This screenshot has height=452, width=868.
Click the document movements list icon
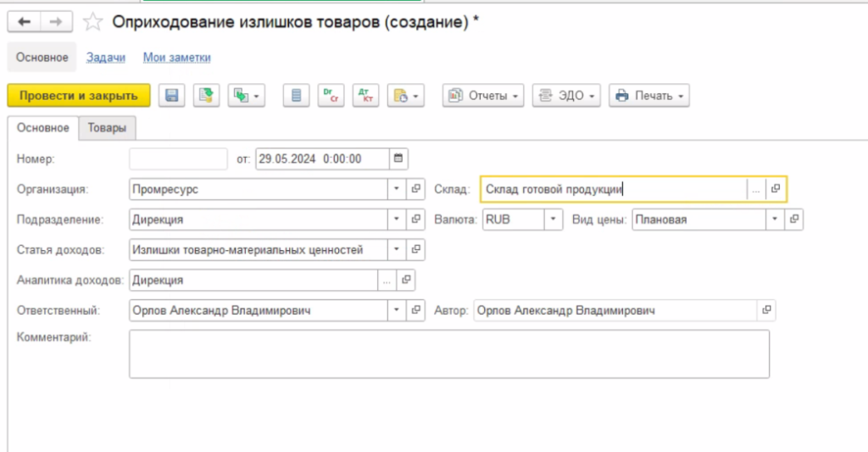(296, 96)
